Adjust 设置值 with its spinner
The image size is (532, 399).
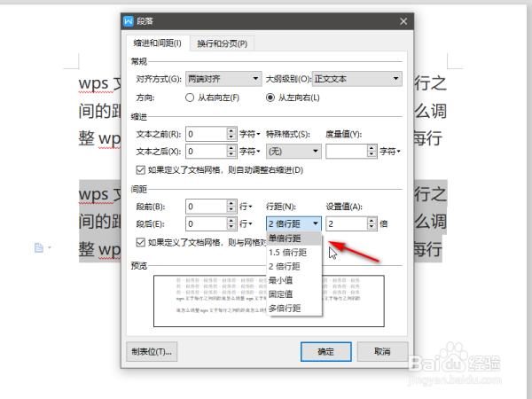tap(372, 224)
